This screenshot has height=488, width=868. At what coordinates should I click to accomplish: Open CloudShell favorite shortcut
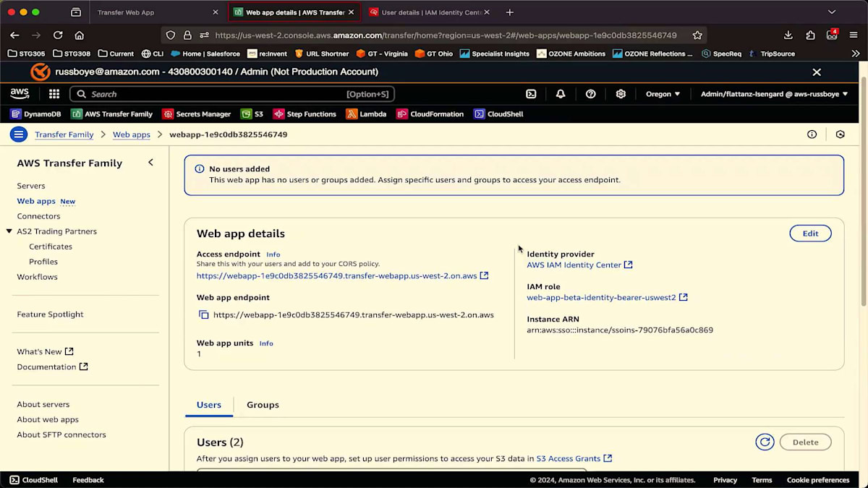498,114
